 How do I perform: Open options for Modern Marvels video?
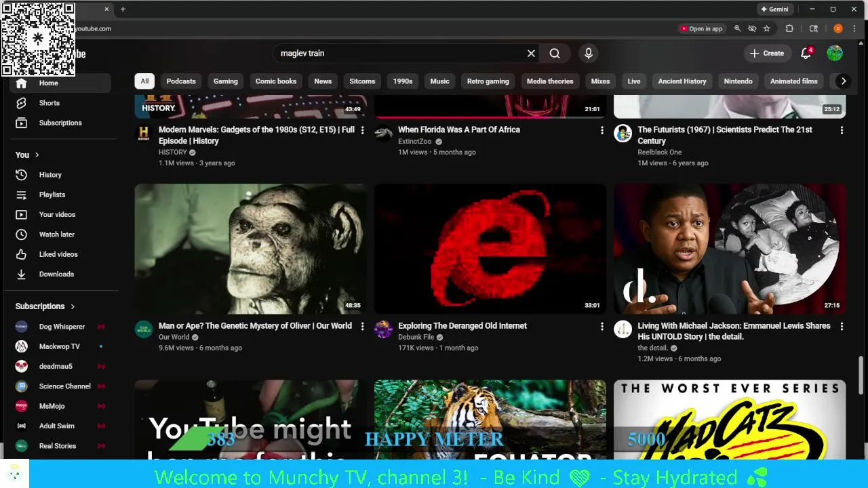362,130
